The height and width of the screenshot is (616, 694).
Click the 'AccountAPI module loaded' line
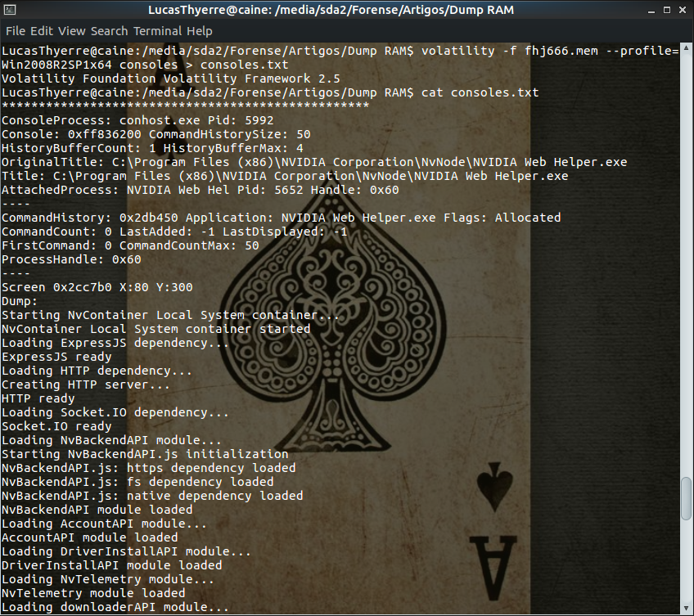[90, 537]
